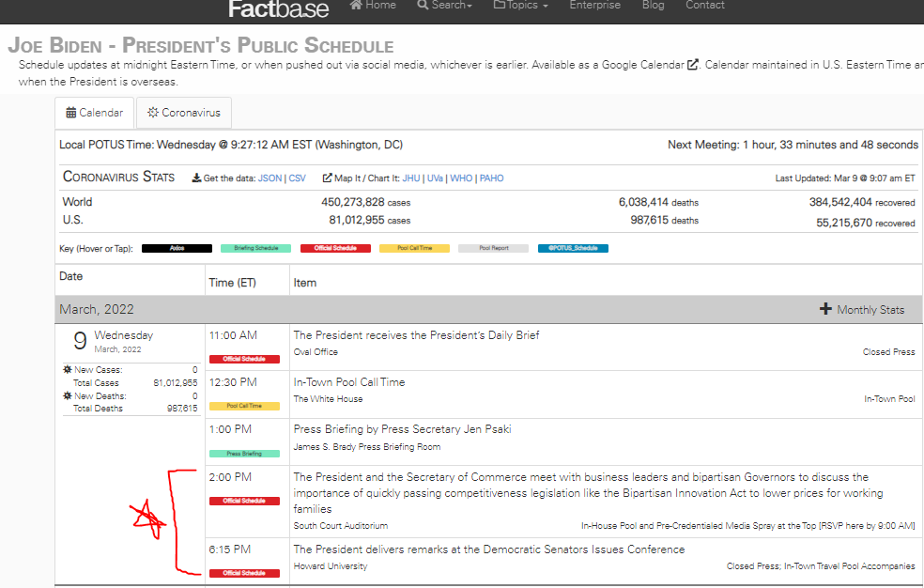Open the JHU map link
The image size is (924, 588).
pos(411,178)
